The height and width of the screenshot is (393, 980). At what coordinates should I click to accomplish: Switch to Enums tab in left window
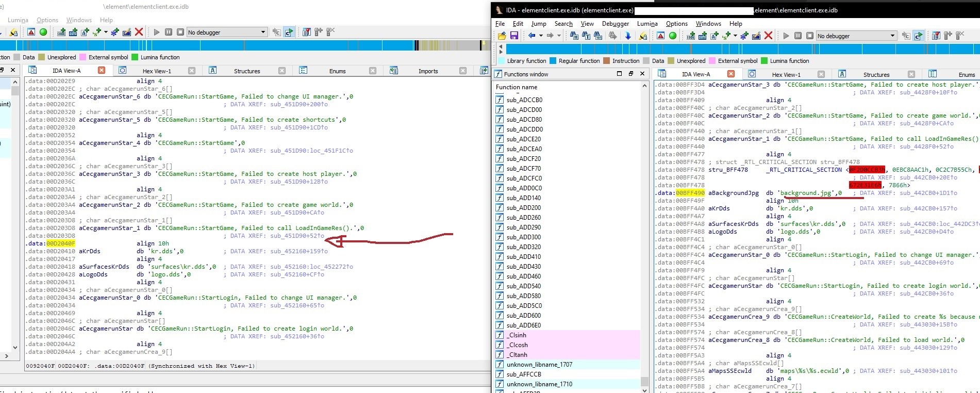click(x=337, y=71)
